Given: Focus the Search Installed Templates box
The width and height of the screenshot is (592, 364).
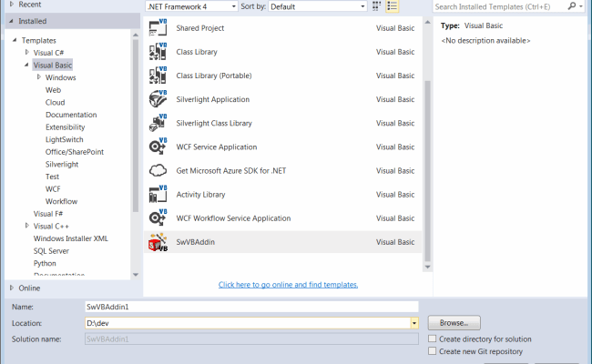Looking at the screenshot, I should click(x=500, y=6).
